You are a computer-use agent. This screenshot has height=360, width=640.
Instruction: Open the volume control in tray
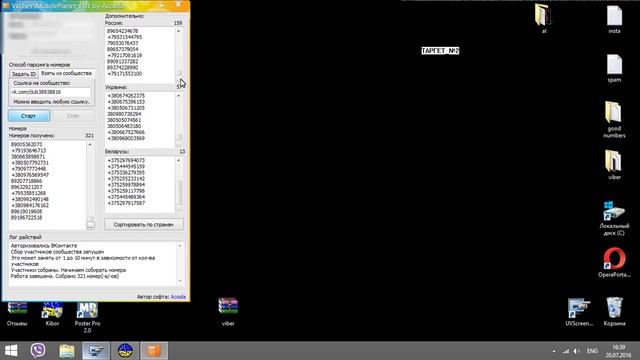click(x=576, y=351)
